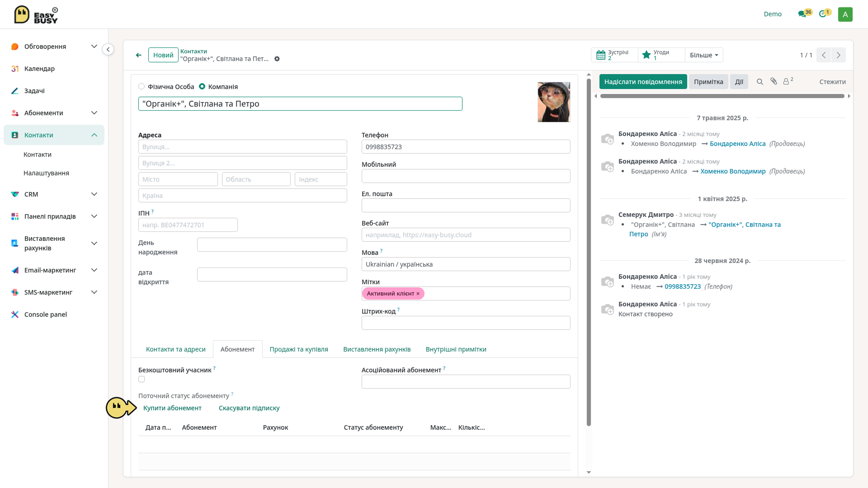The image size is (868, 488).
Task: Expand the Абонементи sidebar section
Action: [x=94, y=113]
